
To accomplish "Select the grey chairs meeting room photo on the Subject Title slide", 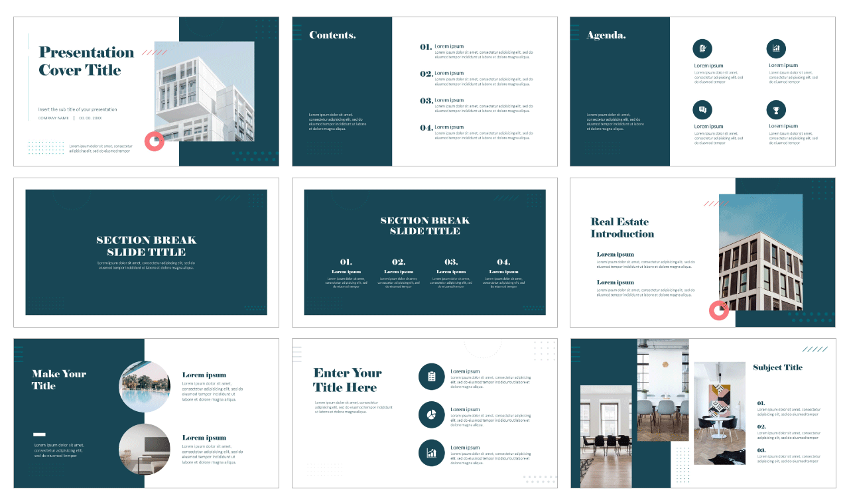I will (663, 390).
